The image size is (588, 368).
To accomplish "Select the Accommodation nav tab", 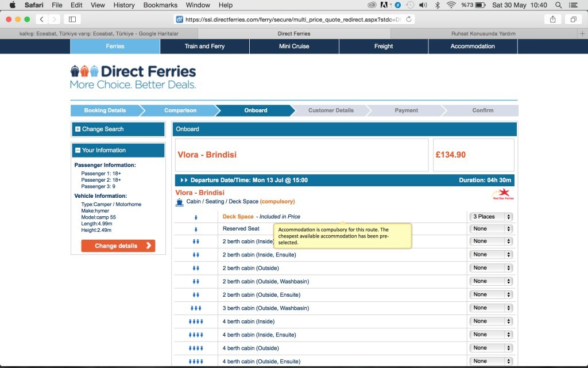I will click(473, 46).
